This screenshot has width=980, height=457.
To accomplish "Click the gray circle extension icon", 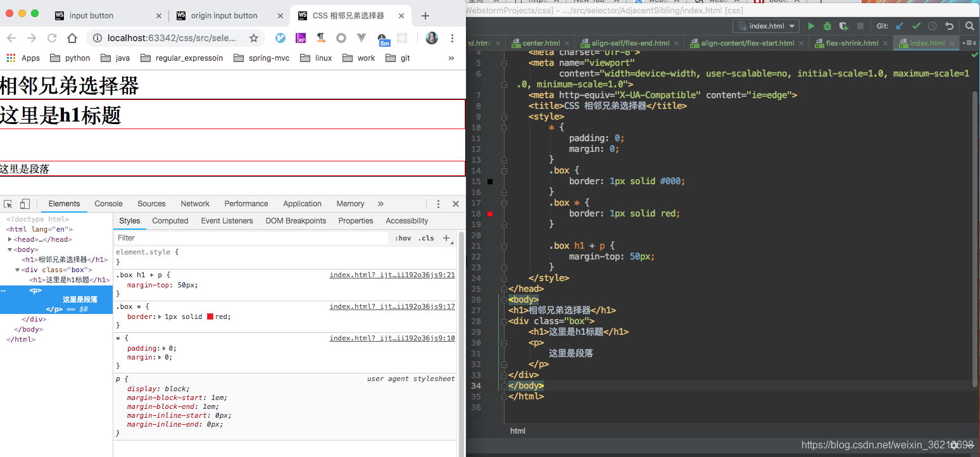I will (x=341, y=38).
